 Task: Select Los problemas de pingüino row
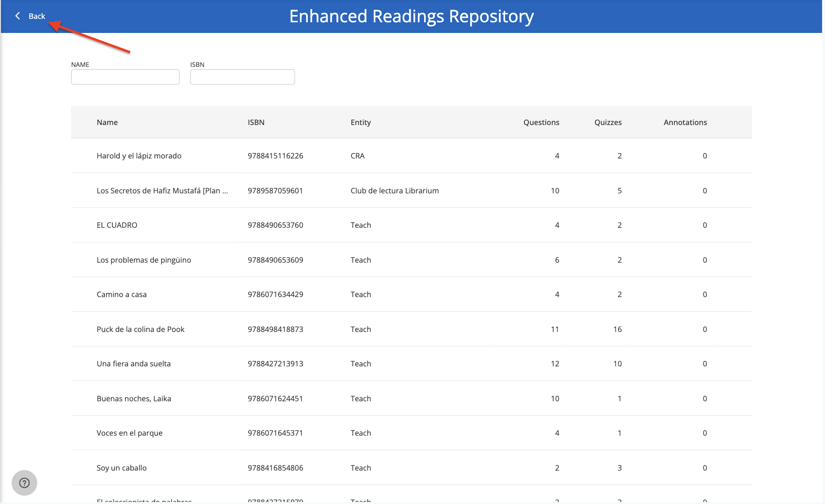(x=411, y=260)
